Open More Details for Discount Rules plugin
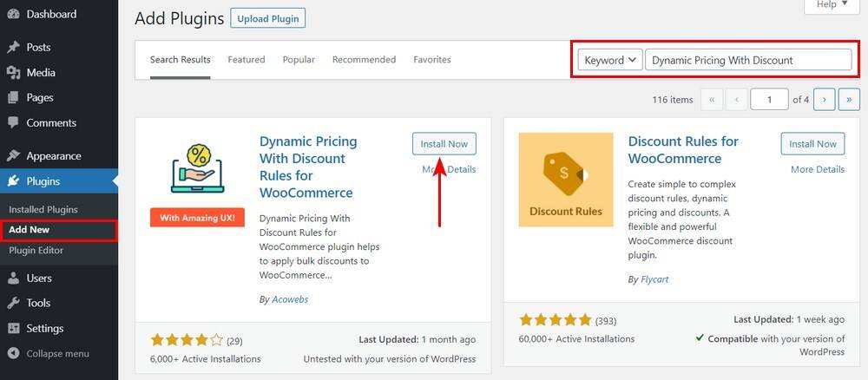This screenshot has height=380, width=868. tap(817, 169)
